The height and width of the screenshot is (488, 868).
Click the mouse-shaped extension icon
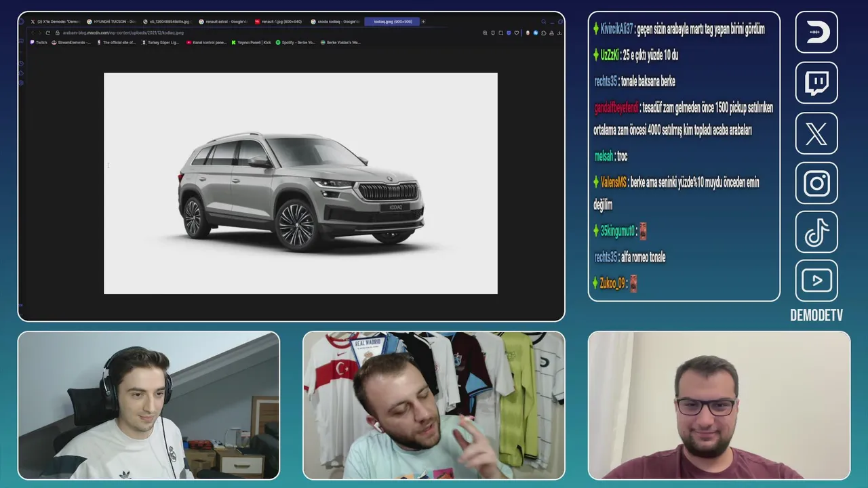[x=528, y=33]
